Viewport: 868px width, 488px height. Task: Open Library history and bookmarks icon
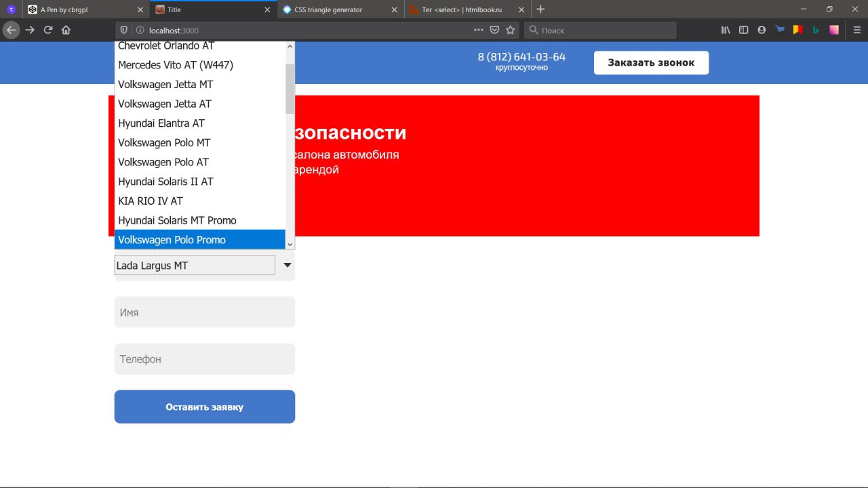tap(726, 30)
